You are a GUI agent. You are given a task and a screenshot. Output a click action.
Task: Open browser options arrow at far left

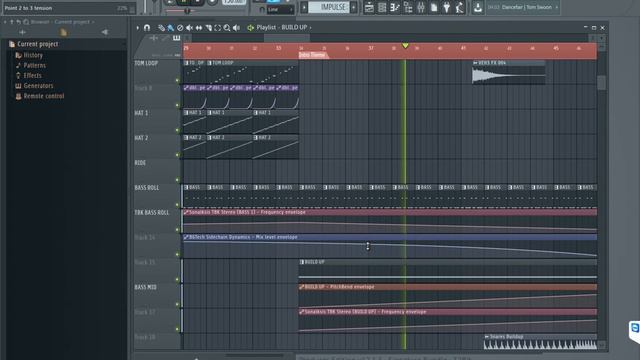[5, 22]
